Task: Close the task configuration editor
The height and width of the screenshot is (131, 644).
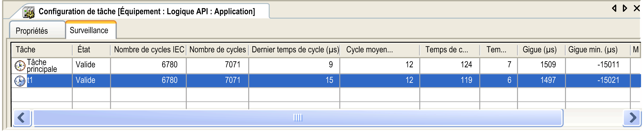Action: tap(637, 8)
